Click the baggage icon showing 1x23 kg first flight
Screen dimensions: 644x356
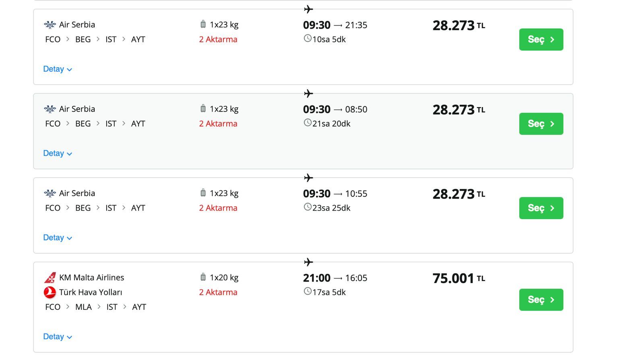click(x=202, y=24)
